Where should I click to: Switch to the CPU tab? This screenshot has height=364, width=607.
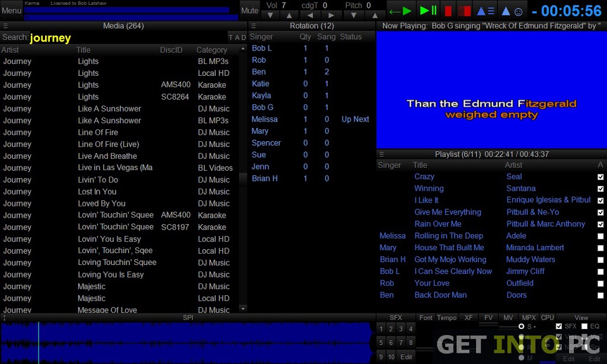547,318
